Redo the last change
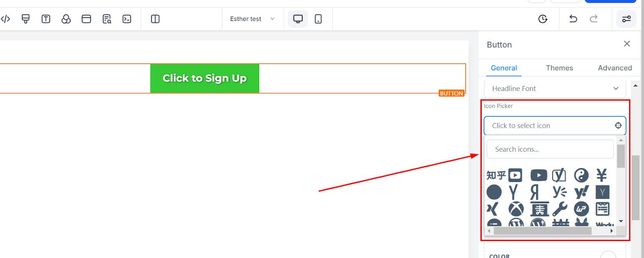Image resolution: width=644 pixels, height=258 pixels. (593, 19)
